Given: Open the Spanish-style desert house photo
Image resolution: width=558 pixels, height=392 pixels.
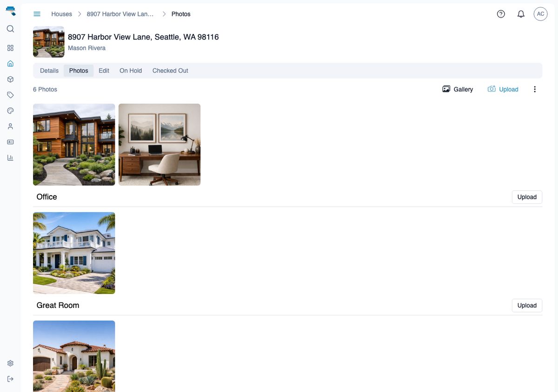Looking at the screenshot, I should [74, 356].
